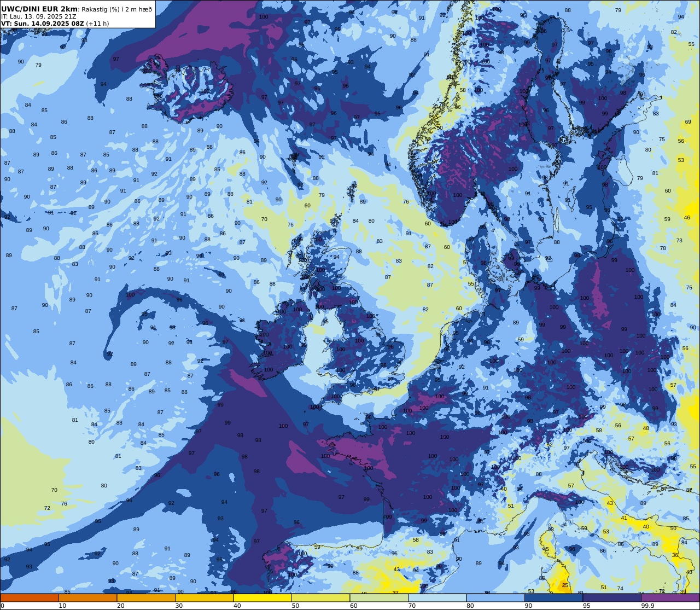Click the 95–99.9% indigo legend segment

[612, 597]
